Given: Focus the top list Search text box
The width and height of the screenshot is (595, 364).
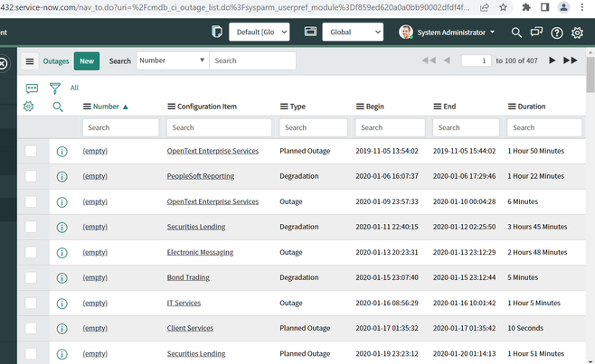Looking at the screenshot, I should point(252,61).
